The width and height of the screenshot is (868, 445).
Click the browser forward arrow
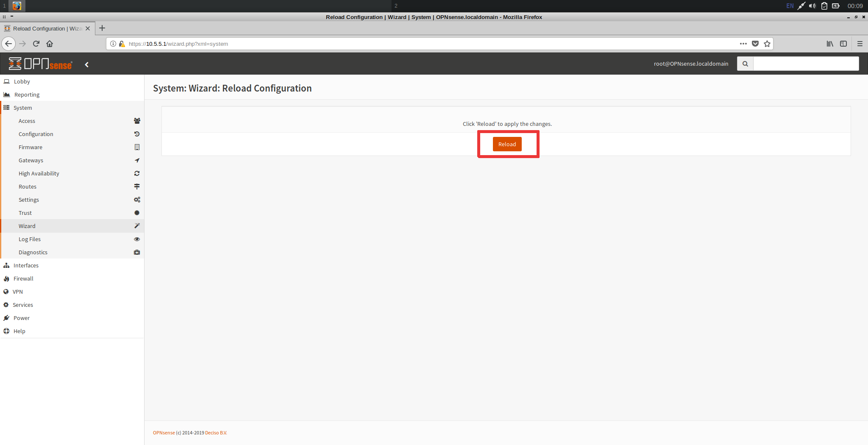(x=23, y=44)
